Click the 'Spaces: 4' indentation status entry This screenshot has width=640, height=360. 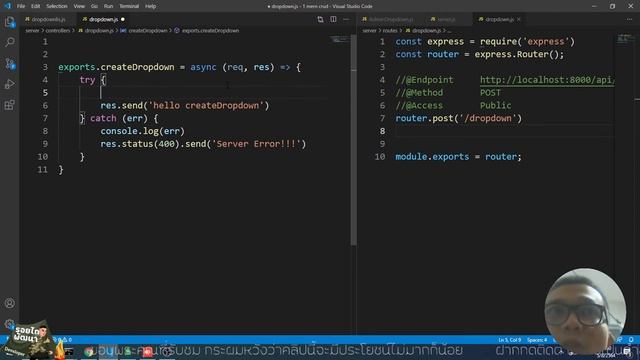[537, 340]
